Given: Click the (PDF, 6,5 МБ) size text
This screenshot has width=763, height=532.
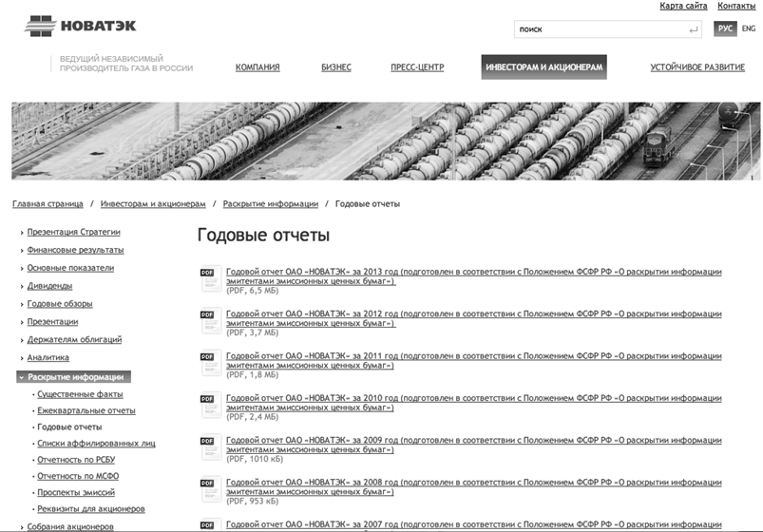Looking at the screenshot, I should [x=253, y=291].
